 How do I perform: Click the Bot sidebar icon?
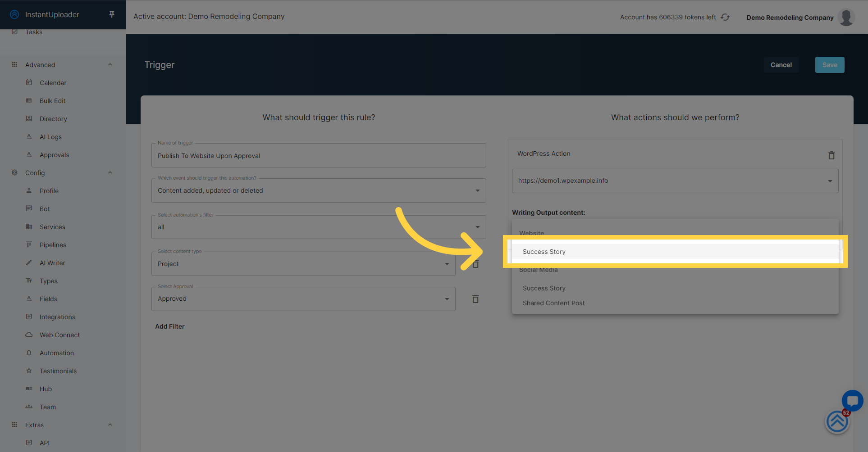29,208
